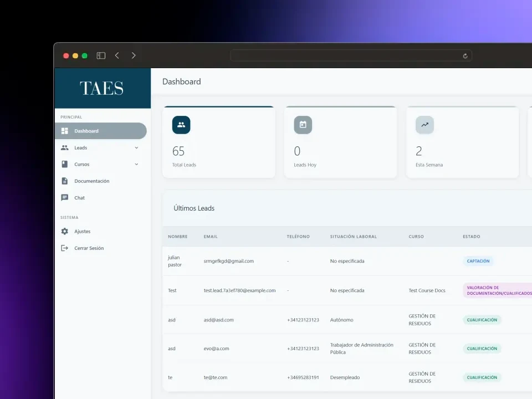The image size is (532, 399).
Task: Open the Dashboard menu item
Action: click(x=100, y=131)
